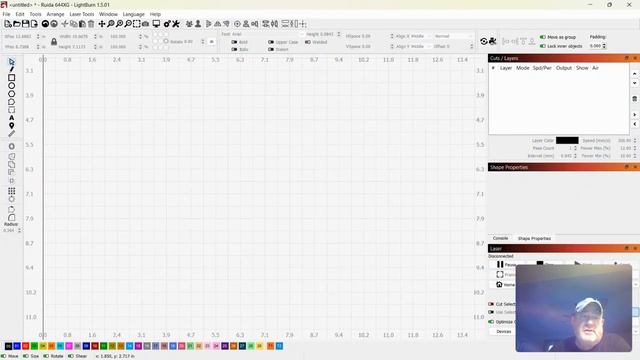The width and height of the screenshot is (640, 360).
Task: Adjust the Radius spinner arrows
Action: click(19, 231)
